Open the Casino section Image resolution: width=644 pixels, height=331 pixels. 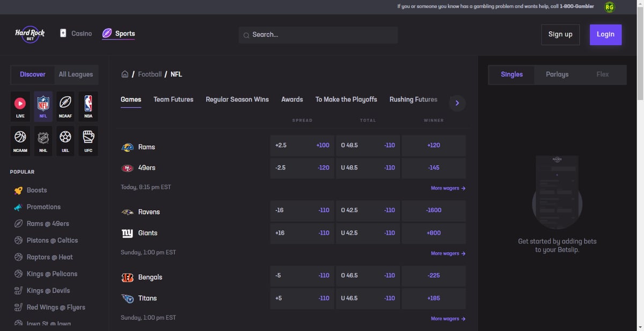(x=76, y=33)
